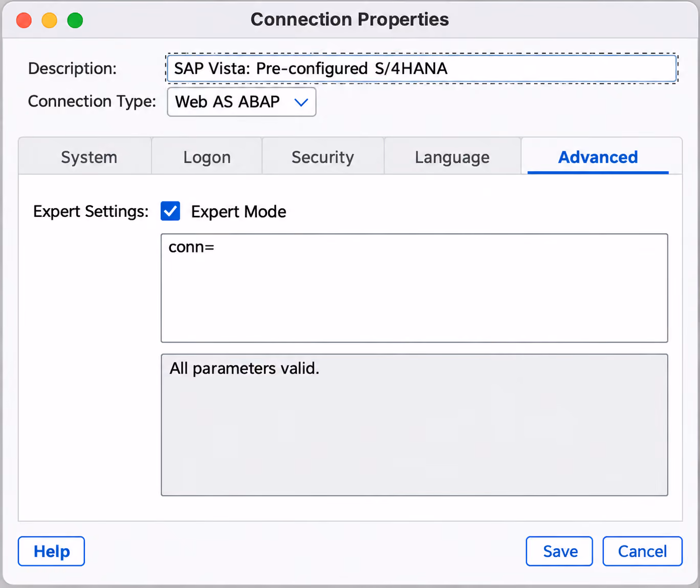The image size is (700, 588).
Task: Open the Connection Type dropdown
Action: click(242, 102)
